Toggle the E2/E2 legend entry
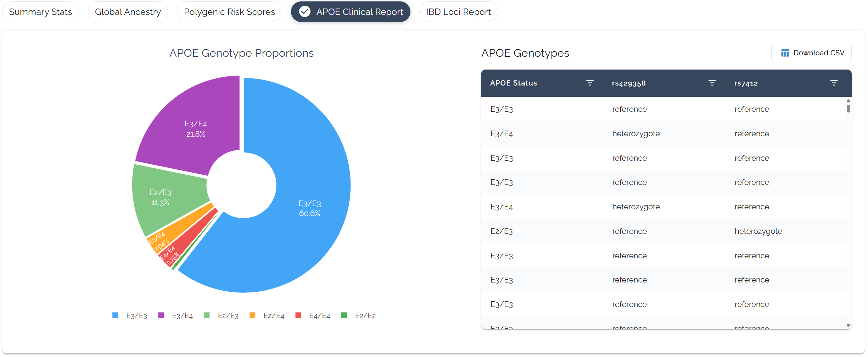868x357 pixels. tap(358, 315)
